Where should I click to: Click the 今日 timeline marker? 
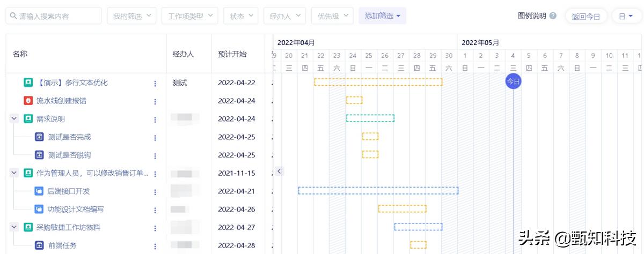513,81
